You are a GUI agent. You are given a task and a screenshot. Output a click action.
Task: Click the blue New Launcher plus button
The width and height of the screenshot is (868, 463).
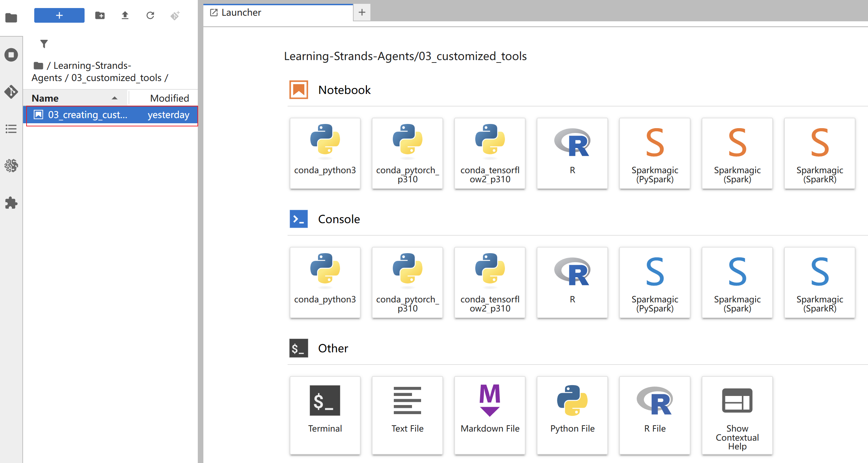(59, 15)
